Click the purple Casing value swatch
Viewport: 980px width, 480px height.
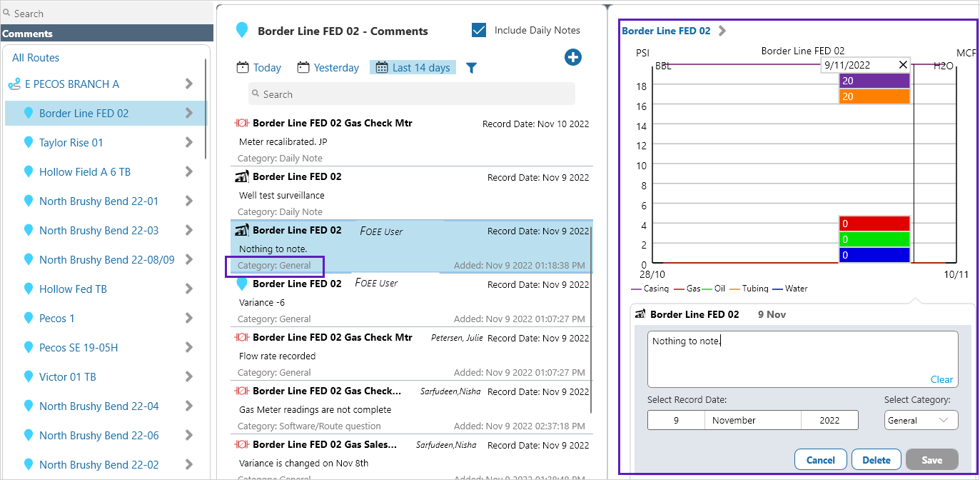[874, 81]
